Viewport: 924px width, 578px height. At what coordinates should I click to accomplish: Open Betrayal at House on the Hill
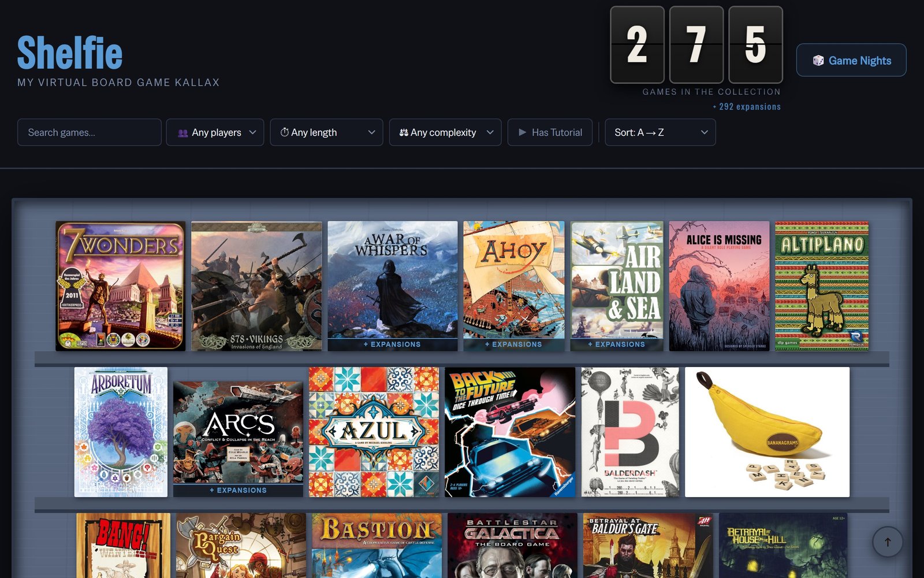coord(784,546)
